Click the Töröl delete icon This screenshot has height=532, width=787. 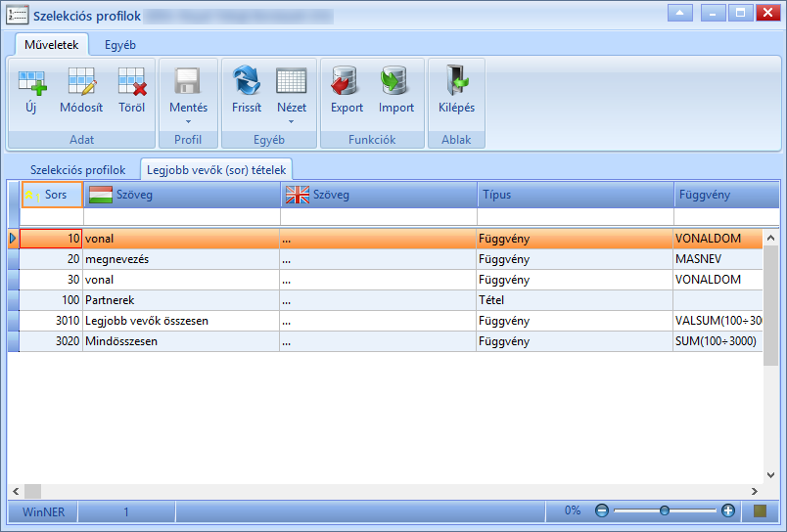pos(132,81)
